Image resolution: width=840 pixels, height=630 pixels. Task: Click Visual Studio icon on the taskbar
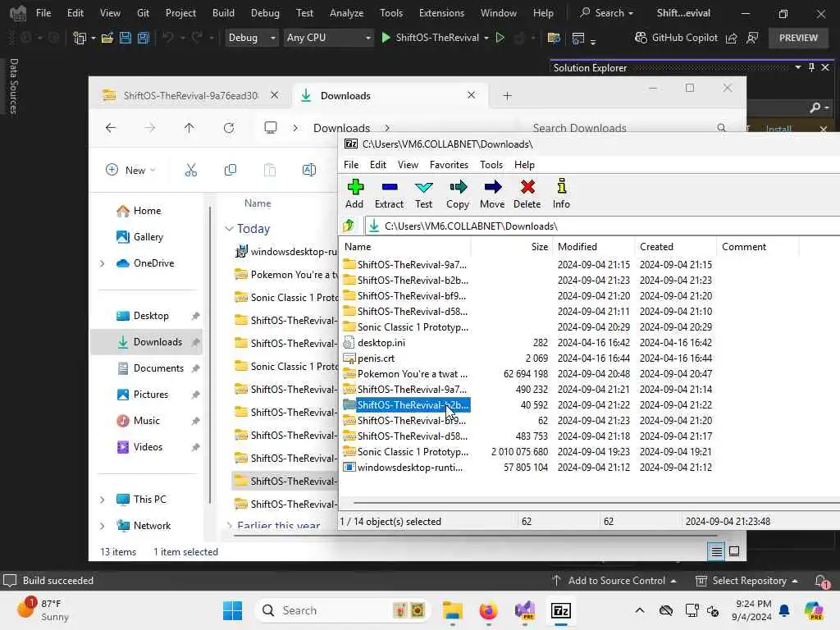(x=524, y=610)
